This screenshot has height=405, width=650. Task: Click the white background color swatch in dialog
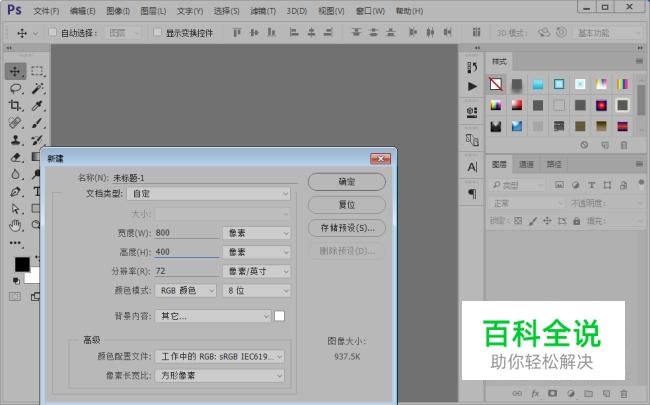pos(279,316)
